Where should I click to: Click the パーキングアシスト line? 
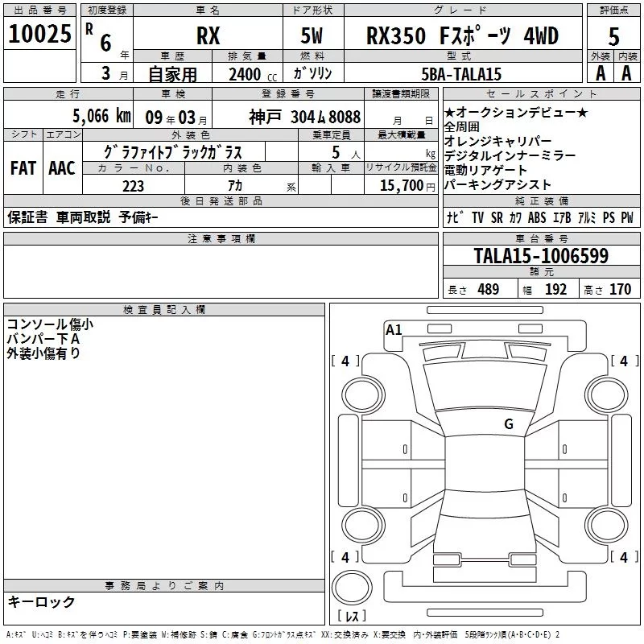[x=497, y=185]
